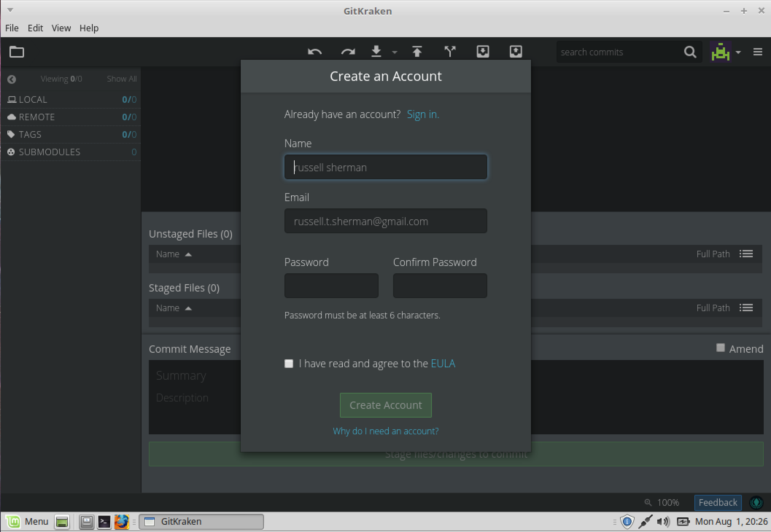Click the update manager shield icon

pos(627,521)
